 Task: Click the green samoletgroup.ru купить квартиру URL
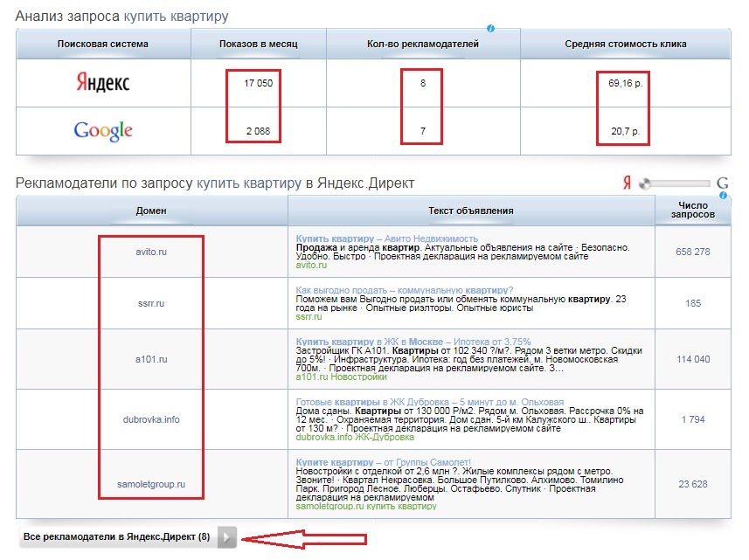pos(366,506)
